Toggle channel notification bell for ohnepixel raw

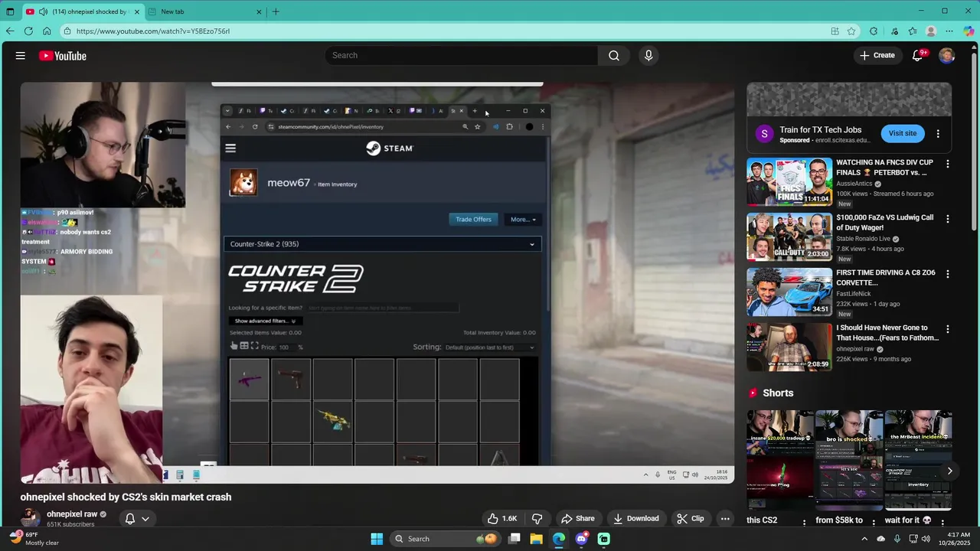130,518
